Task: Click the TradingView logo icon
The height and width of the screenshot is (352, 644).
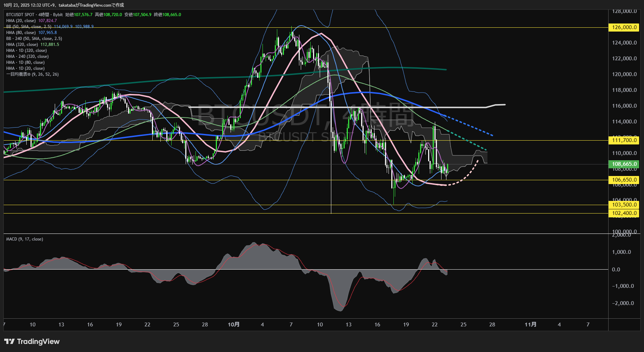Action: point(9,341)
